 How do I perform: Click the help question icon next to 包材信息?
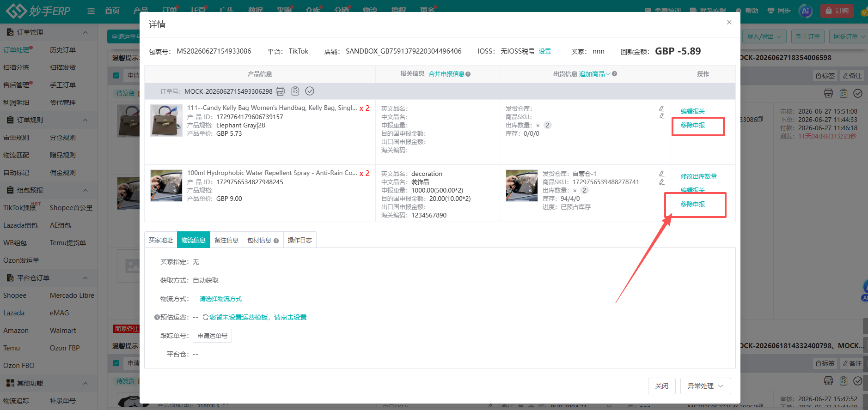click(x=276, y=241)
